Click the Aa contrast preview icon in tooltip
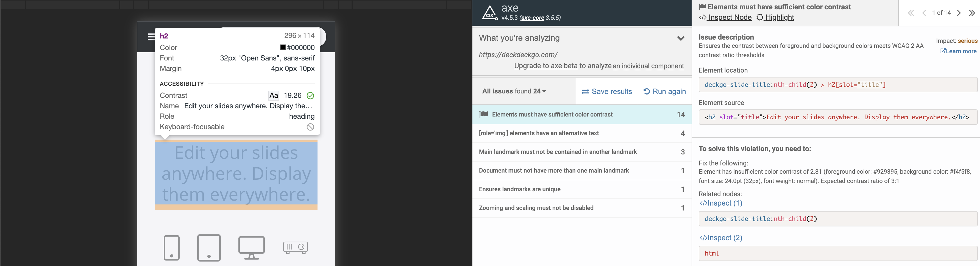 pos(274,96)
